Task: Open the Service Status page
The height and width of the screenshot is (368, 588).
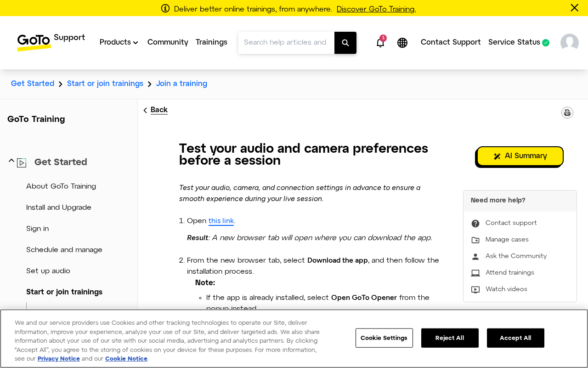Action: pos(514,42)
